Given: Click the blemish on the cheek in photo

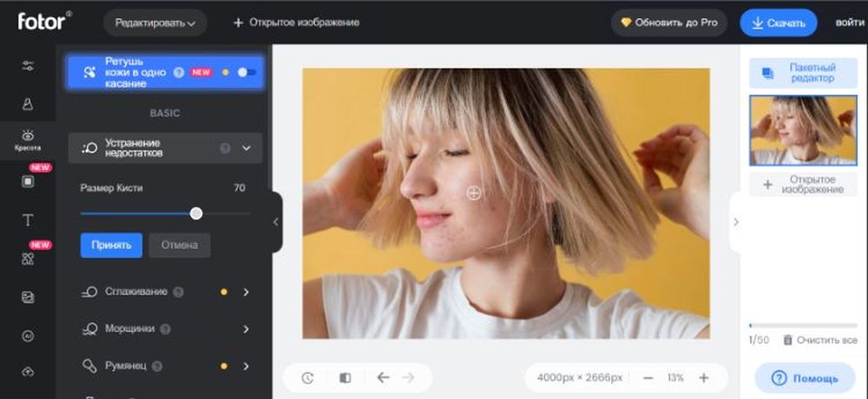Looking at the screenshot, I should (474, 193).
